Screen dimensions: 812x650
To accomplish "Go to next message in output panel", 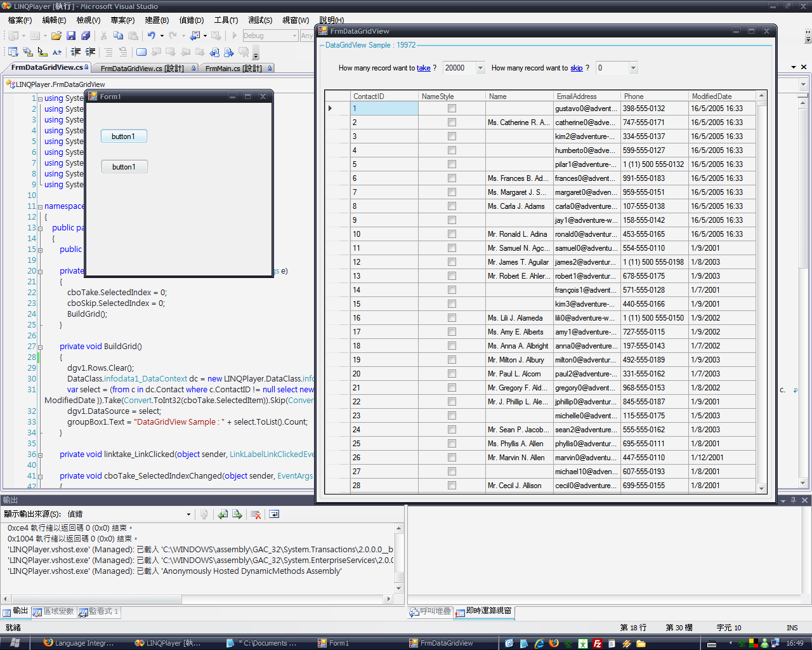I will click(237, 514).
